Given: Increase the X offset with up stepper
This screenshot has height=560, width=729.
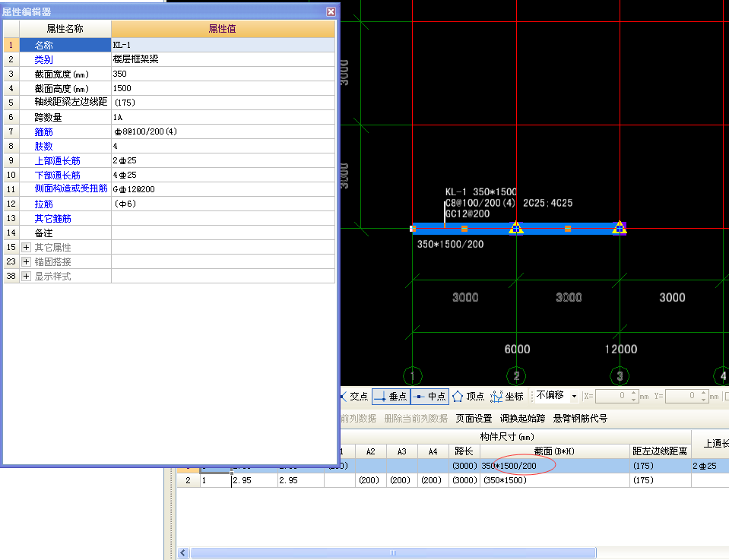Looking at the screenshot, I should [634, 393].
